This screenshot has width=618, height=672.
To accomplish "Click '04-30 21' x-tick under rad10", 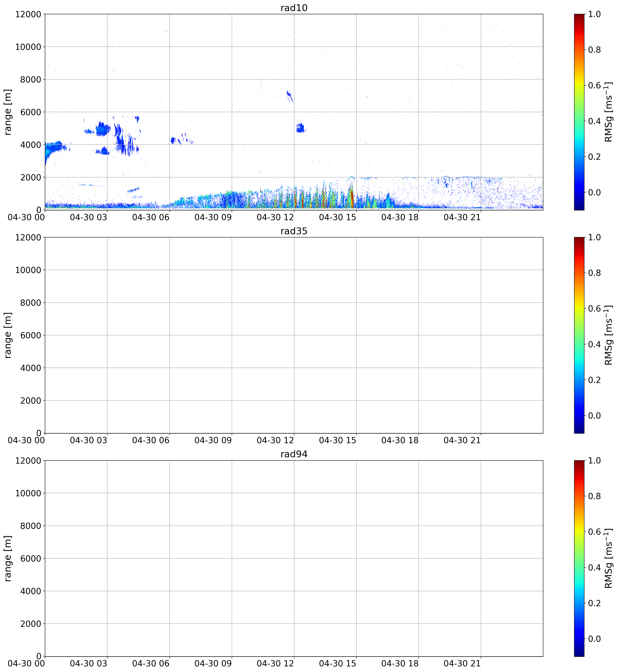I will [462, 217].
